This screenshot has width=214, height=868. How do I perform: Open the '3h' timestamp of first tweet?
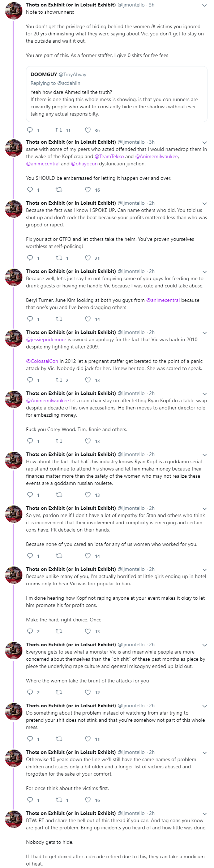tap(151, 5)
